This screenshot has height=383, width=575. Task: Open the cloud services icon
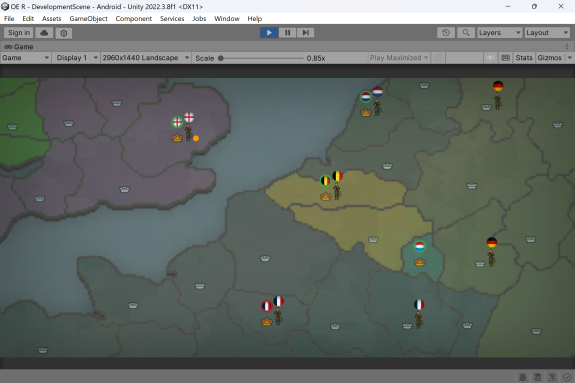(44, 33)
